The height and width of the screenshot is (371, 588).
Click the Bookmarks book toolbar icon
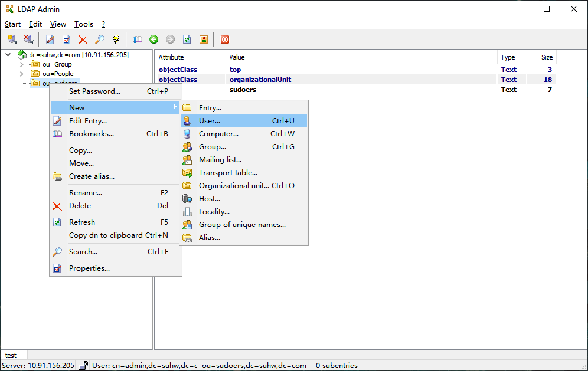tap(137, 40)
